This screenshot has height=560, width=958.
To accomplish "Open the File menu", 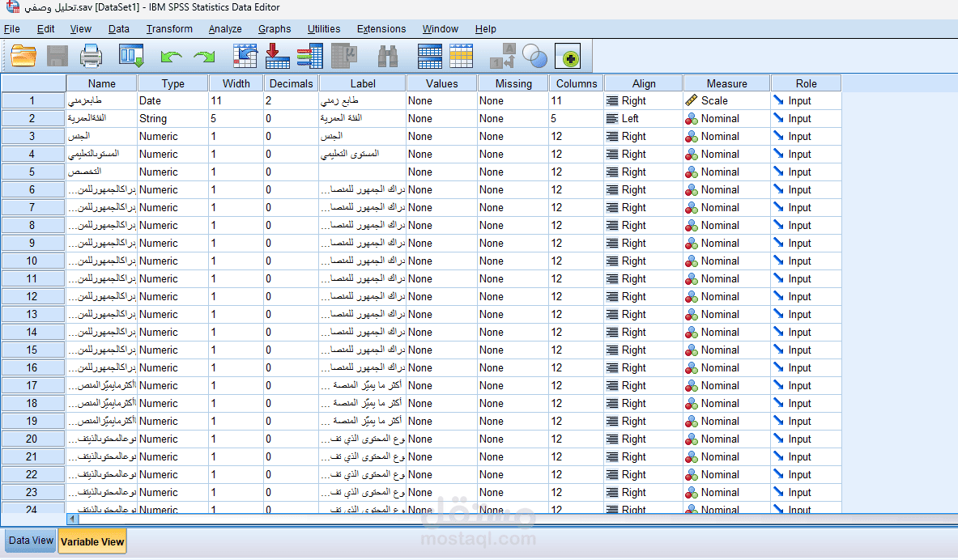I will coord(12,28).
